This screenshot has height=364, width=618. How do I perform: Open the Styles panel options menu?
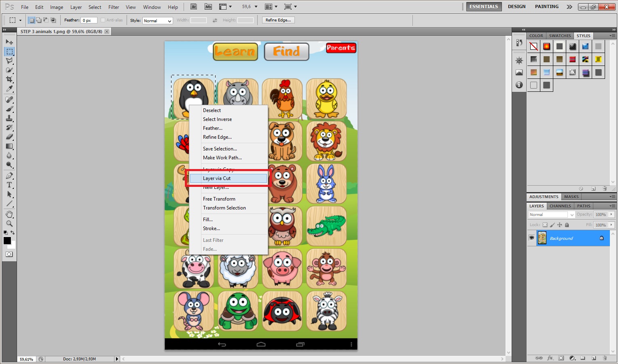pos(612,36)
